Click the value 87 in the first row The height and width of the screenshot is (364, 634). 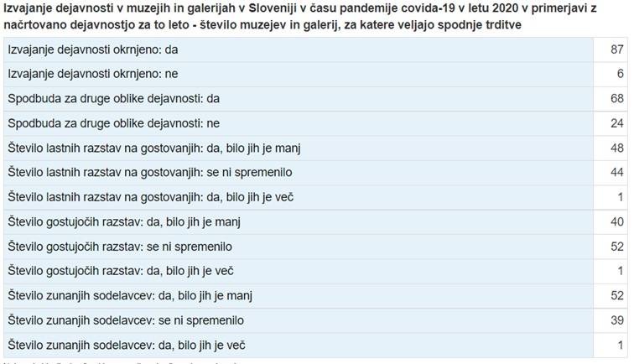617,49
